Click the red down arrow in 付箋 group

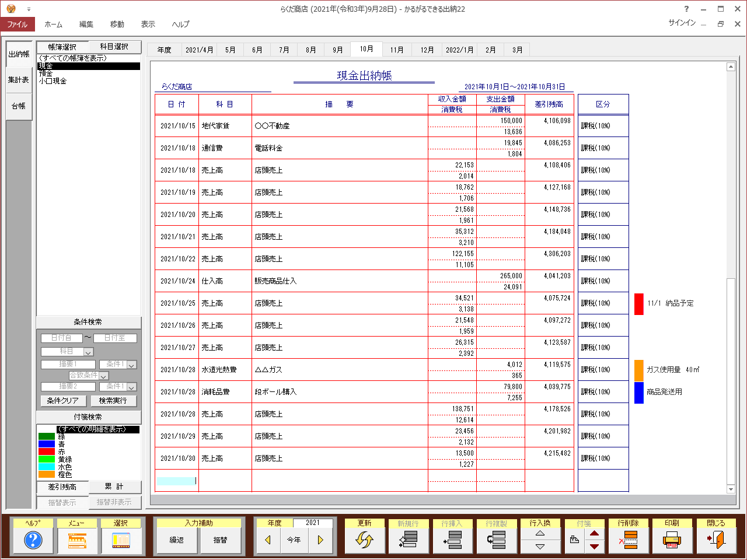coord(594,547)
